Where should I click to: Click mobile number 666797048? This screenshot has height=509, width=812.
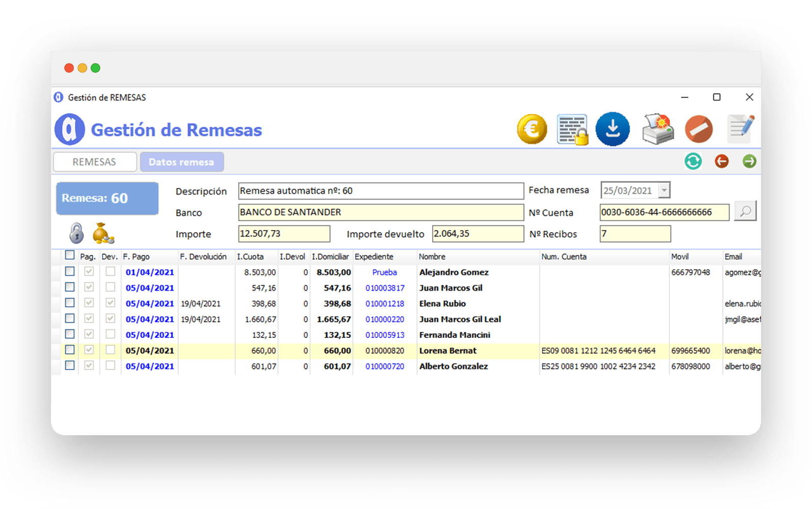[690, 272]
